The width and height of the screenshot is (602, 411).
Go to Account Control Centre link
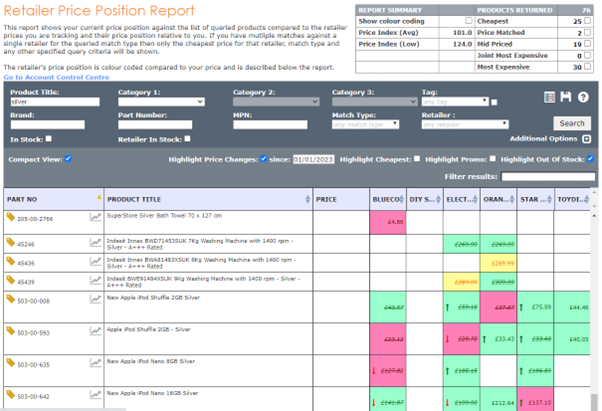click(x=56, y=77)
